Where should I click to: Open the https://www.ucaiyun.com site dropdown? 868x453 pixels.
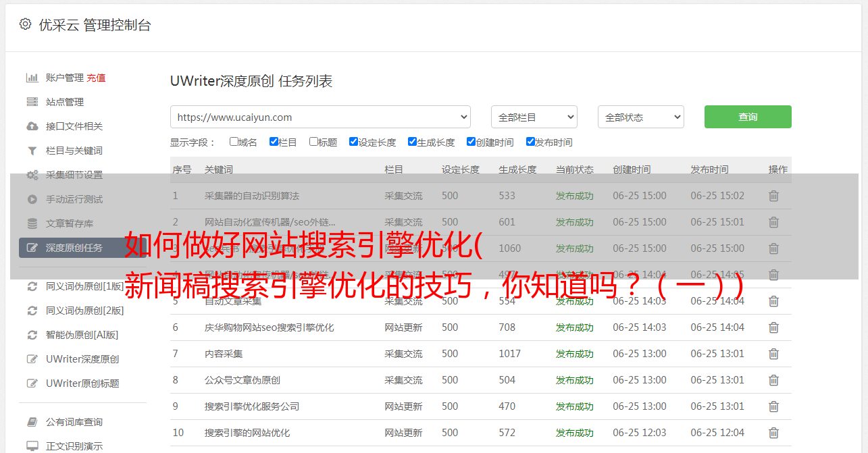coord(320,117)
